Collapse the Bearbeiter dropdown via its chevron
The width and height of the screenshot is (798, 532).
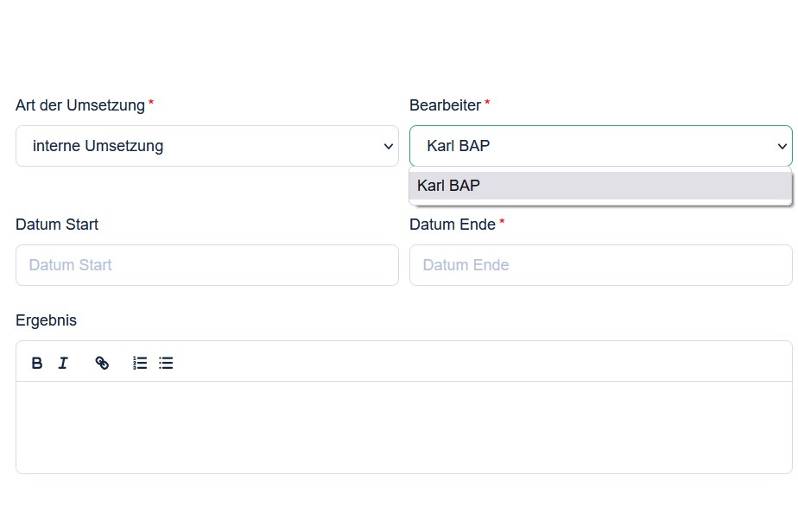click(x=782, y=147)
